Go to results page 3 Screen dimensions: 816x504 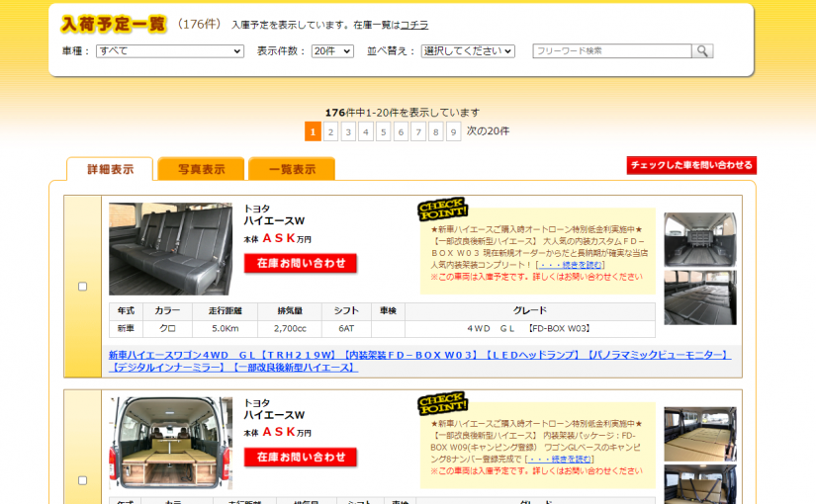pyautogui.click(x=348, y=131)
